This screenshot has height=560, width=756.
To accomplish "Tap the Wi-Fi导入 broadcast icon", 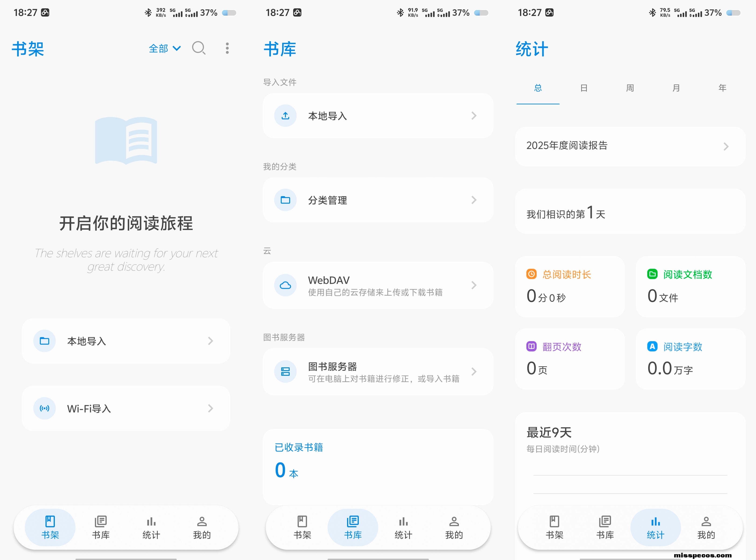I will point(44,408).
